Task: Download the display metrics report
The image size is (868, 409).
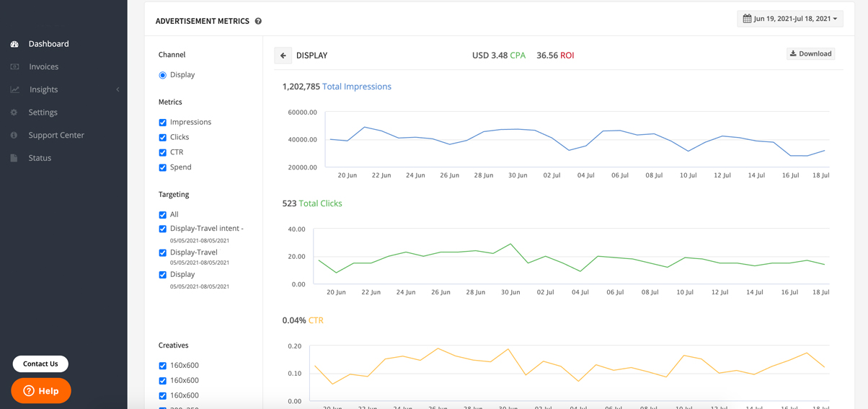Action: pyautogui.click(x=810, y=54)
